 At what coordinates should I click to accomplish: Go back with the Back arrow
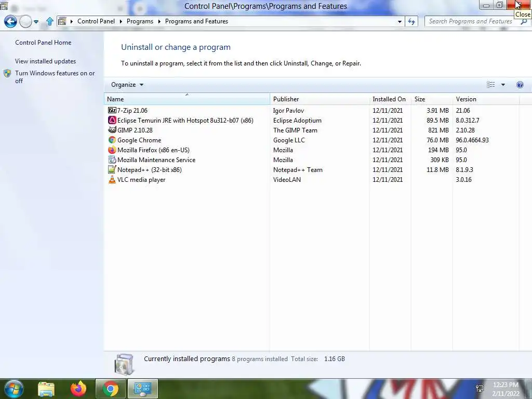pos(10,21)
